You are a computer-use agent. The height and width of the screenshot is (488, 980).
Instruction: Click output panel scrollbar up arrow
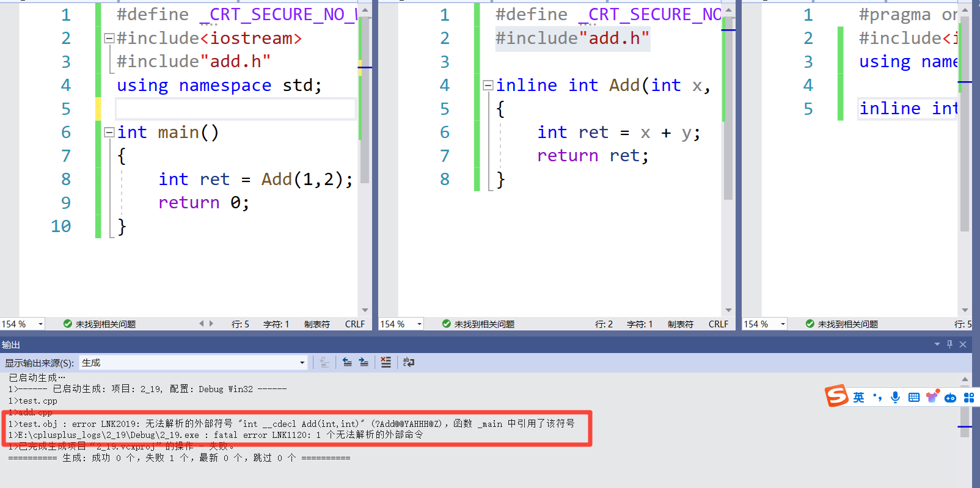965,379
